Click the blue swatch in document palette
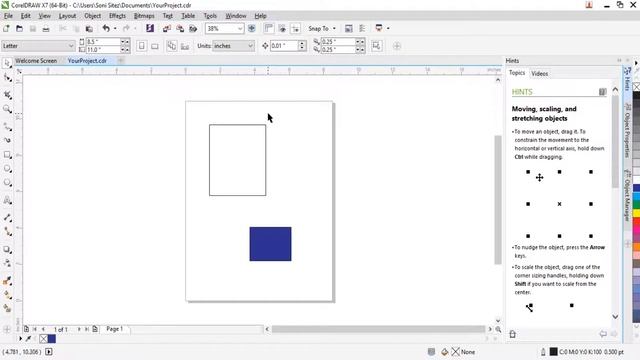The width and height of the screenshot is (640, 360). 52,338
